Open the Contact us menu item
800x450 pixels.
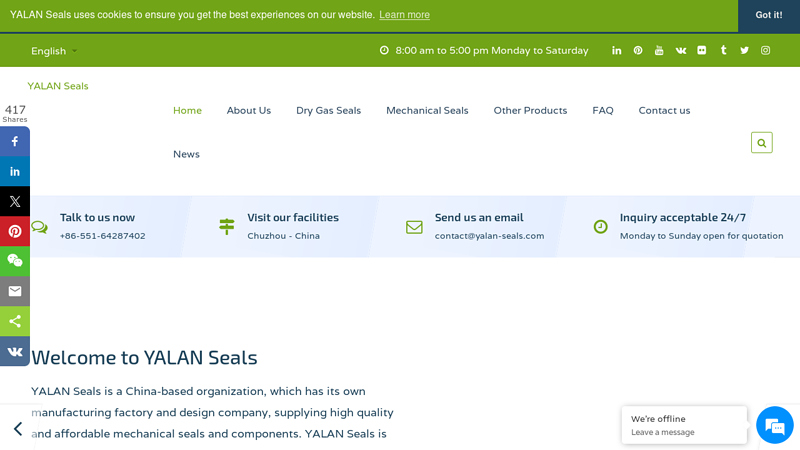(664, 110)
